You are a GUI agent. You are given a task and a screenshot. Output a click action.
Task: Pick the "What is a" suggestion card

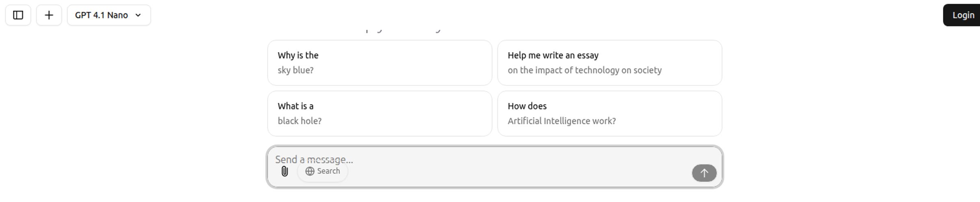tap(380, 114)
